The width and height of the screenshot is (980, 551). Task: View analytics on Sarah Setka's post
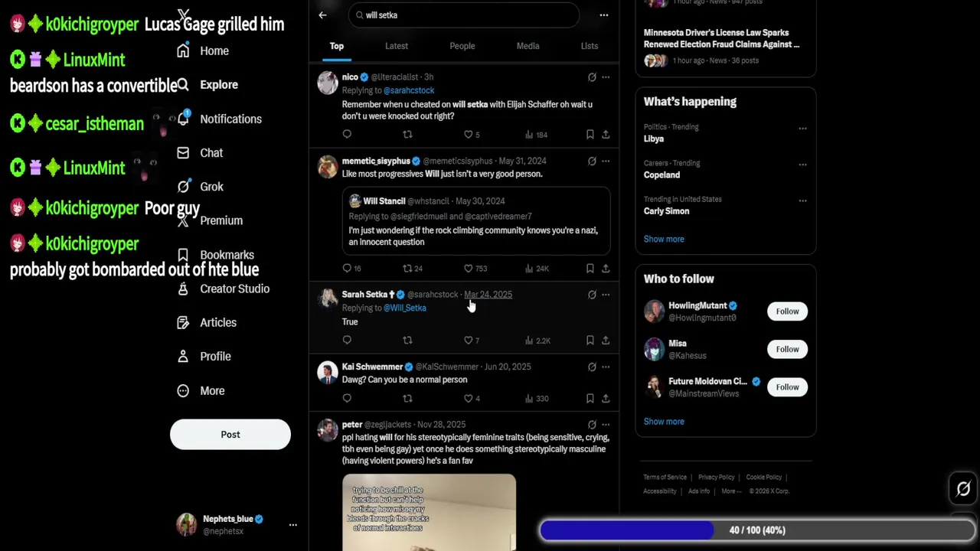537,341
